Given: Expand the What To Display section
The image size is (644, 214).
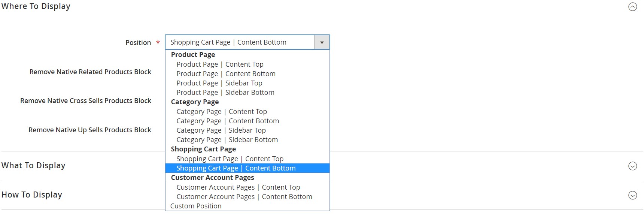Looking at the screenshot, I should coord(632,166).
